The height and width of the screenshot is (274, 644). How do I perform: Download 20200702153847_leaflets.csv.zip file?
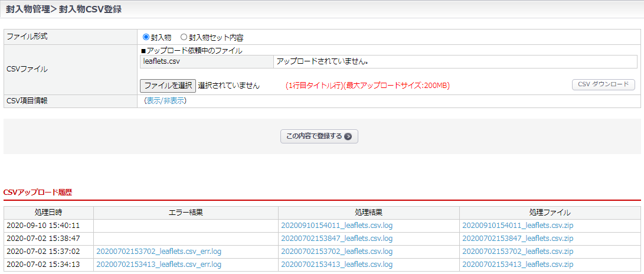[x=518, y=239]
